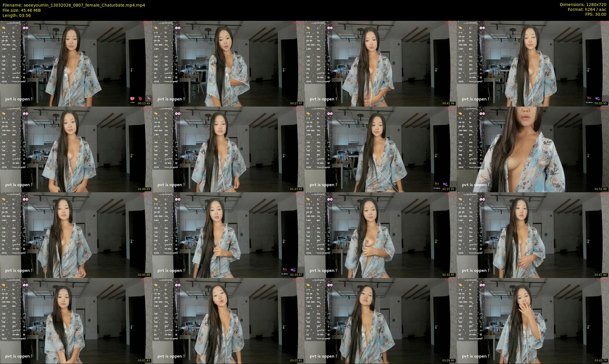Image resolution: width=609 pixels, height=364 pixels.
Task: Click the 02:47.84 timestamp label
Action: tap(601, 275)
